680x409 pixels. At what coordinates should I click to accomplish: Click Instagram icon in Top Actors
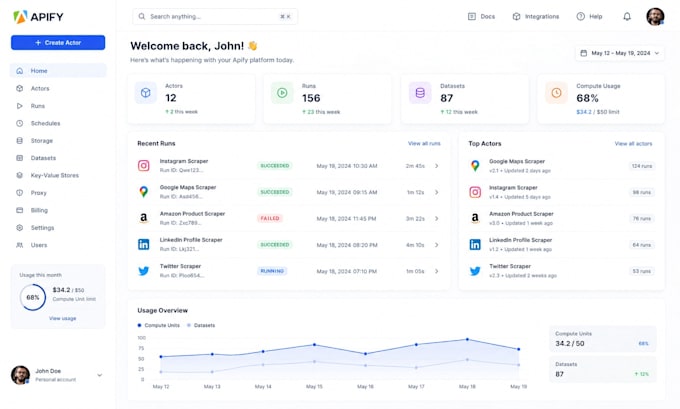[x=475, y=192]
